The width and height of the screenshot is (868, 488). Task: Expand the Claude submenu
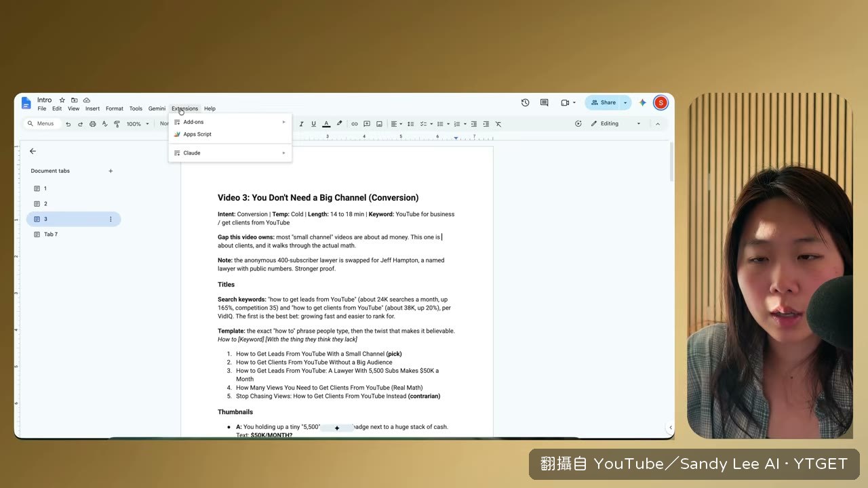tap(230, 152)
